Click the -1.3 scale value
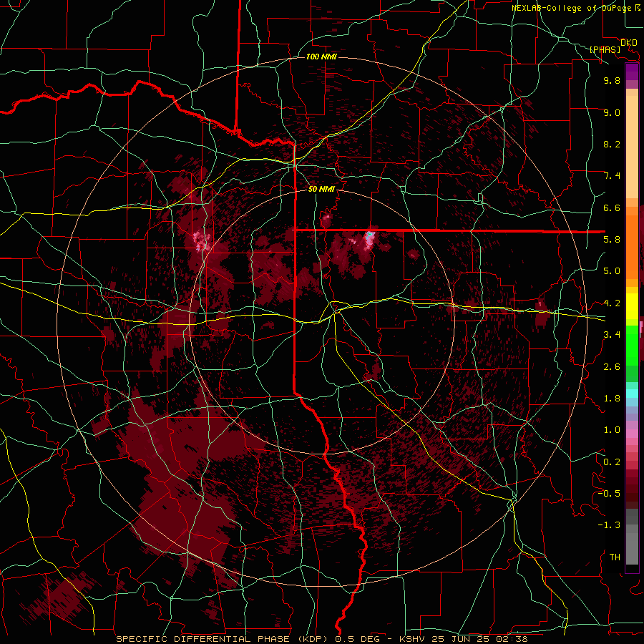This screenshot has width=644, height=644. click(609, 526)
